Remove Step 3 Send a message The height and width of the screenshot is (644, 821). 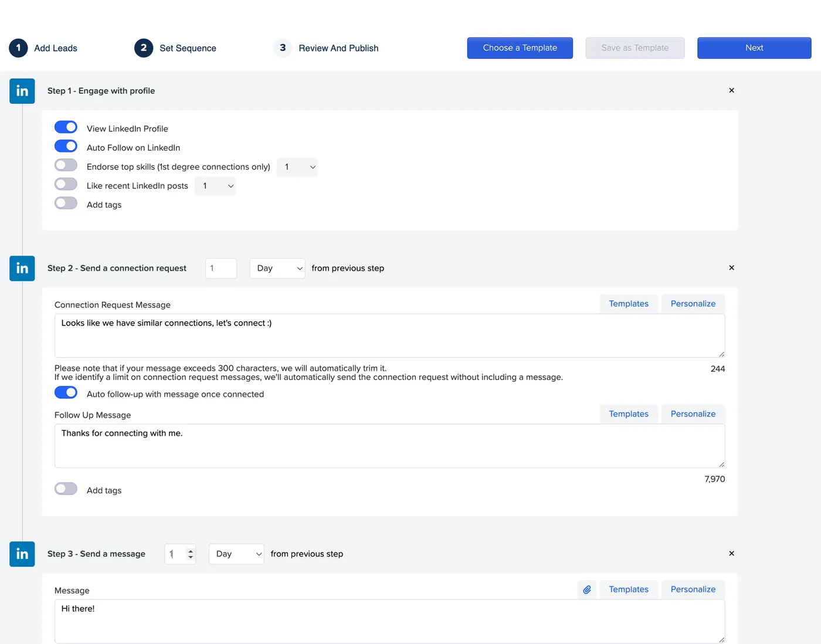pyautogui.click(x=731, y=553)
